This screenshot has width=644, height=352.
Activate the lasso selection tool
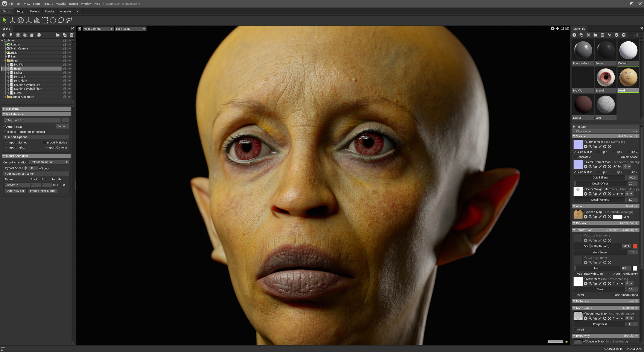click(61, 20)
